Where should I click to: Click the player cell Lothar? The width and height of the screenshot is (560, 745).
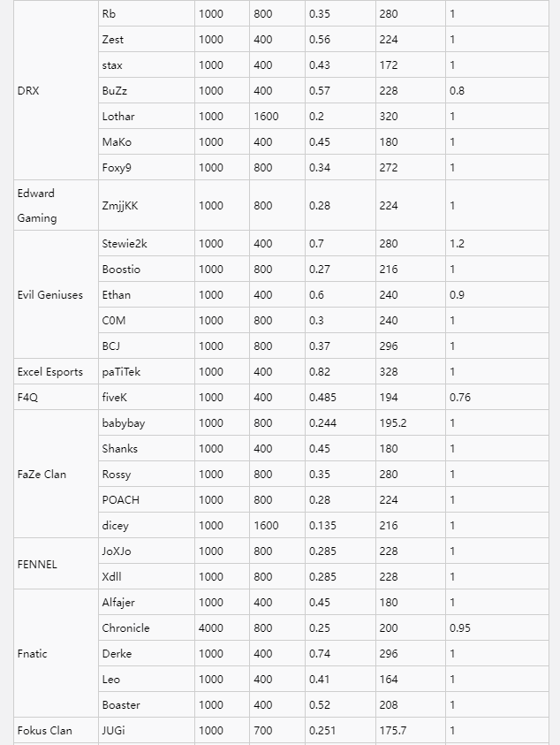coord(118,116)
